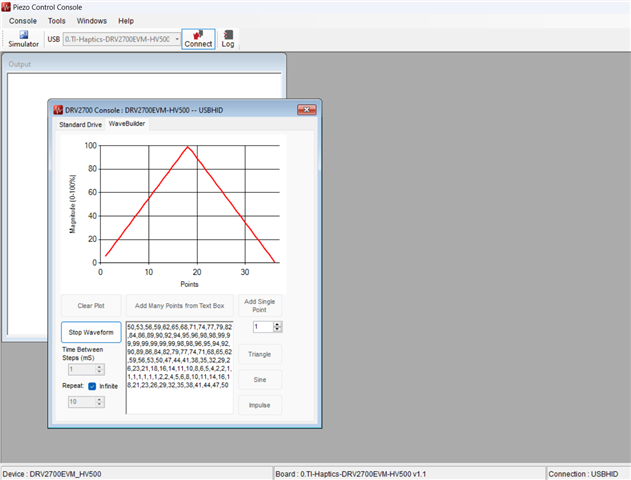The height and width of the screenshot is (480, 631).
Task: Increase the single point value stepper
Action: [x=277, y=324]
